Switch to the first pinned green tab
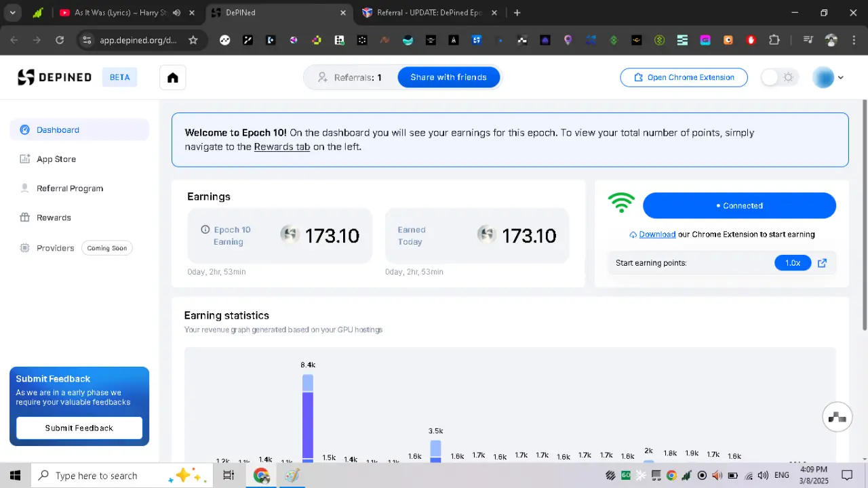The width and height of the screenshot is (868, 488). coord(38,13)
